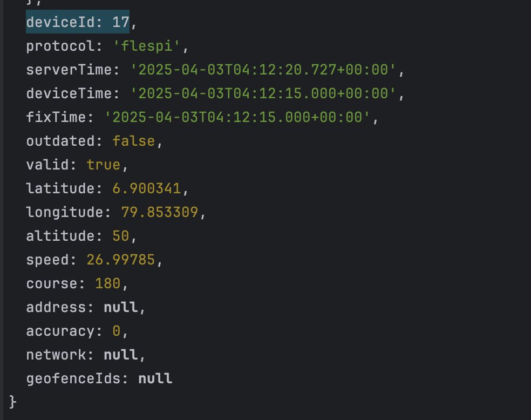Click the latitude value 6.900341
531x420 pixels.
147,188
